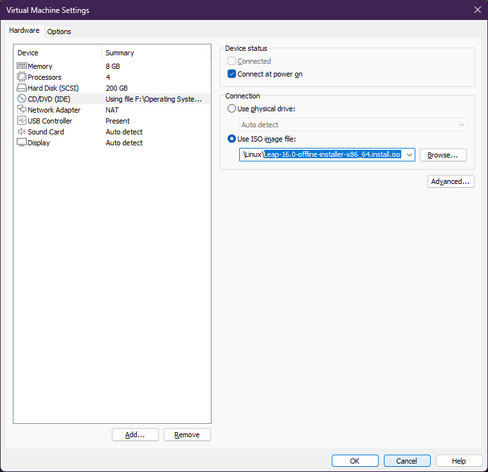488x472 pixels.
Task: Click Auto detect summary for Sound Card
Action: [124, 132]
